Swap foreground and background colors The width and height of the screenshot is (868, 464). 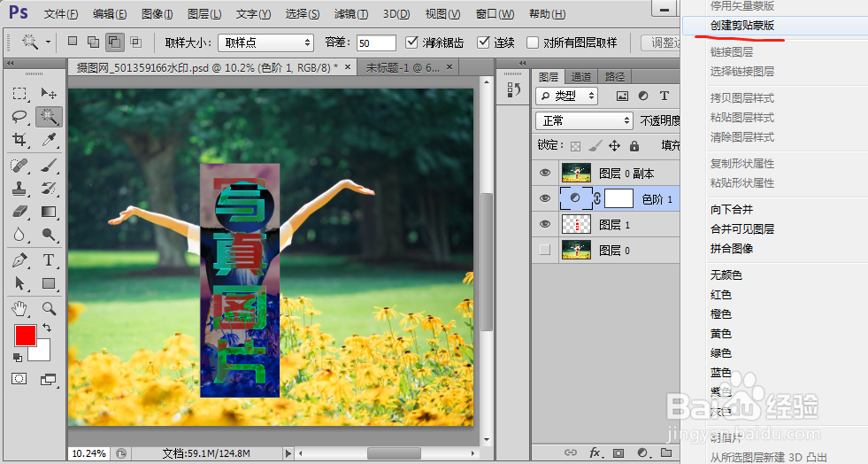click(47, 328)
